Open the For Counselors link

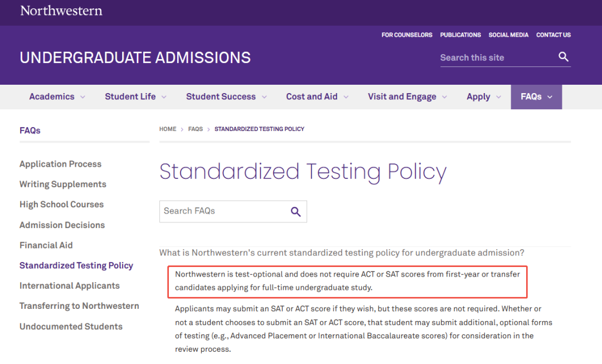pos(406,35)
